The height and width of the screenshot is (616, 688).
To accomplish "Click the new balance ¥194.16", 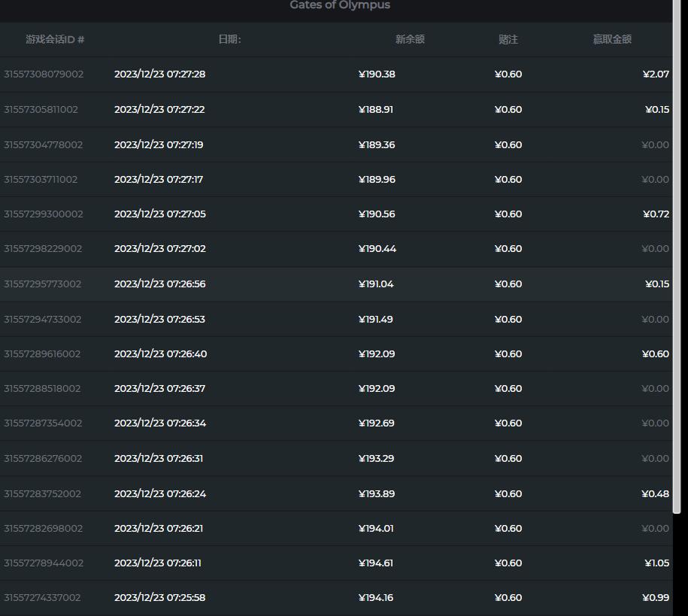I will pyautogui.click(x=376, y=597).
